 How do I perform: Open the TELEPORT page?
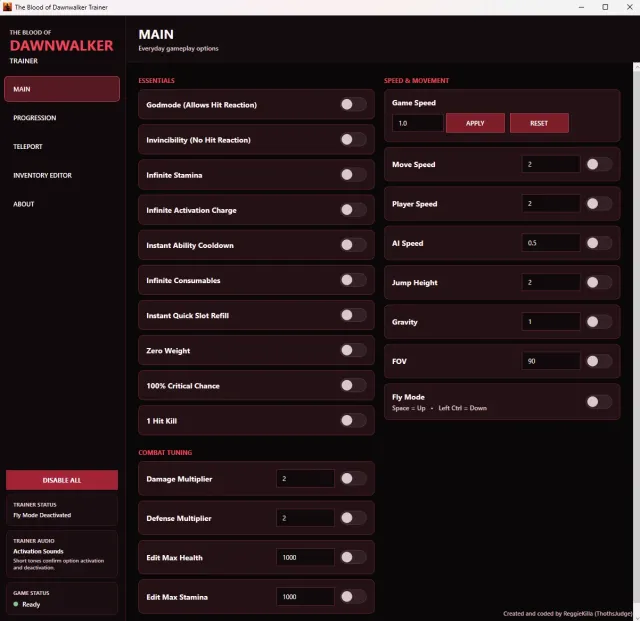(x=62, y=146)
